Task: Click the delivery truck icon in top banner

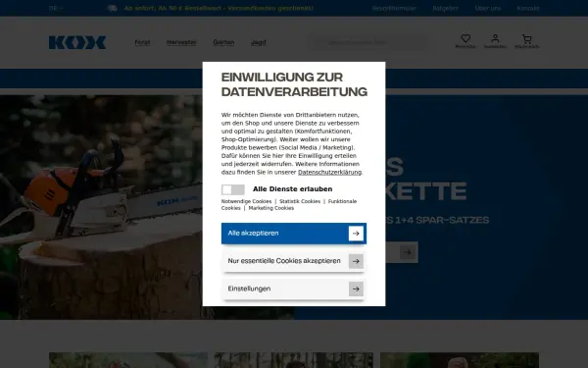Action: pos(112,8)
